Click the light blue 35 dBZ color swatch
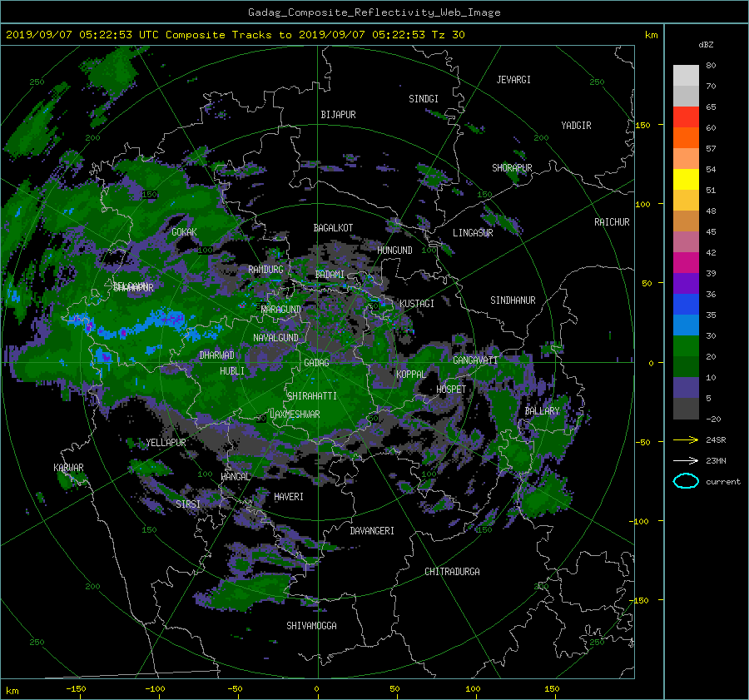 (x=686, y=325)
